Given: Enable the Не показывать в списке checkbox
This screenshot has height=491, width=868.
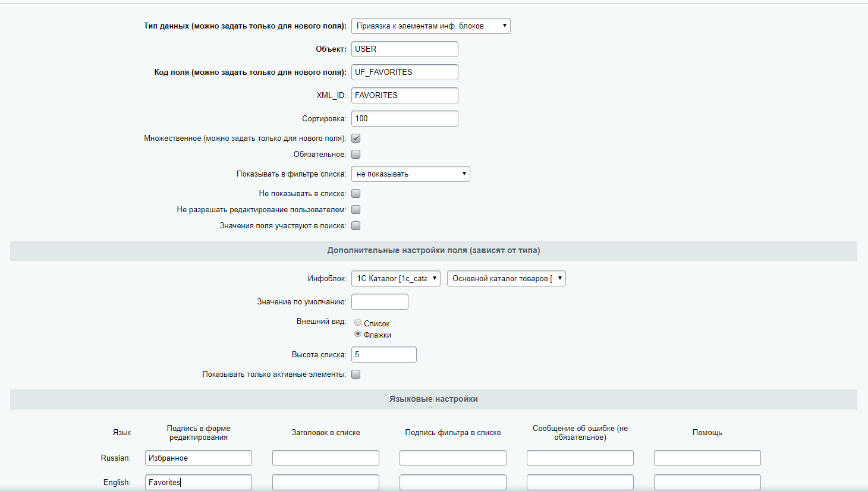Looking at the screenshot, I should click(x=356, y=194).
